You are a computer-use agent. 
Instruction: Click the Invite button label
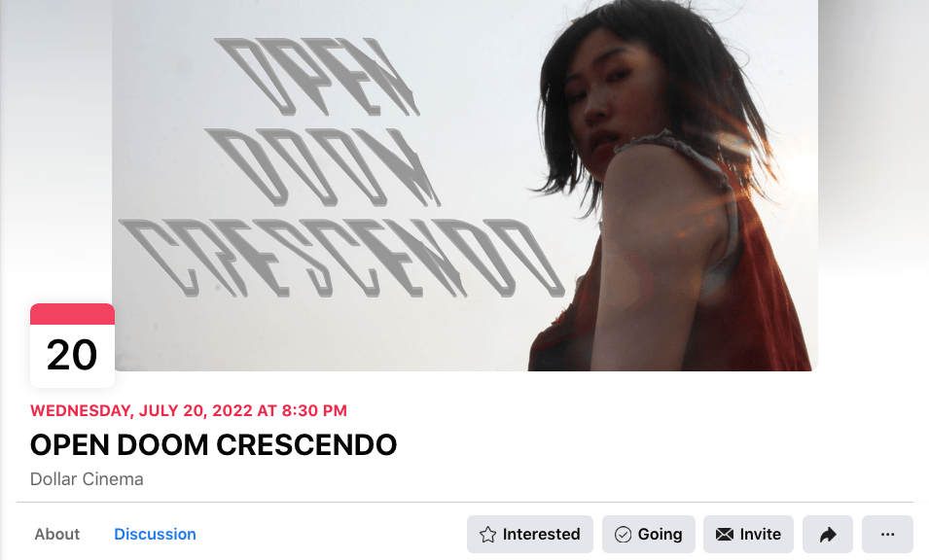point(760,535)
